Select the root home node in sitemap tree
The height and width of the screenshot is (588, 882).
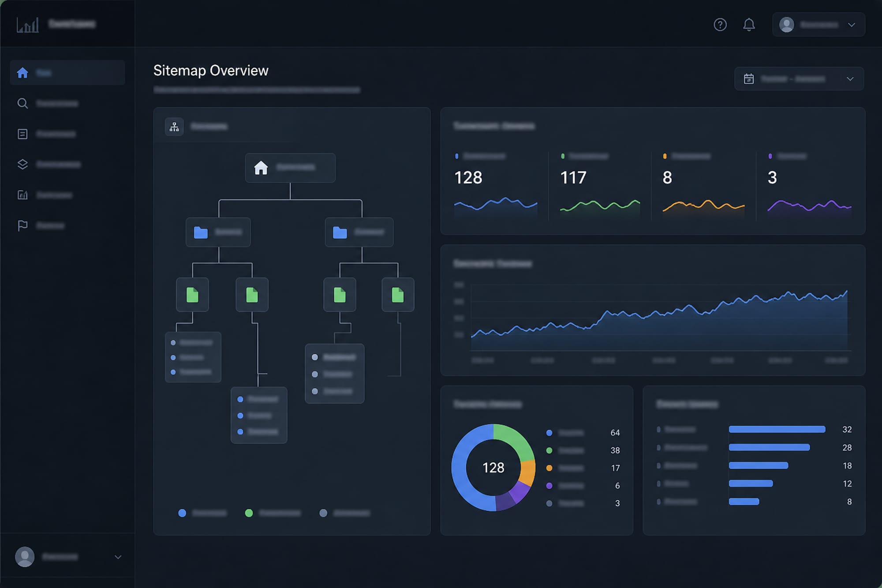[290, 168]
